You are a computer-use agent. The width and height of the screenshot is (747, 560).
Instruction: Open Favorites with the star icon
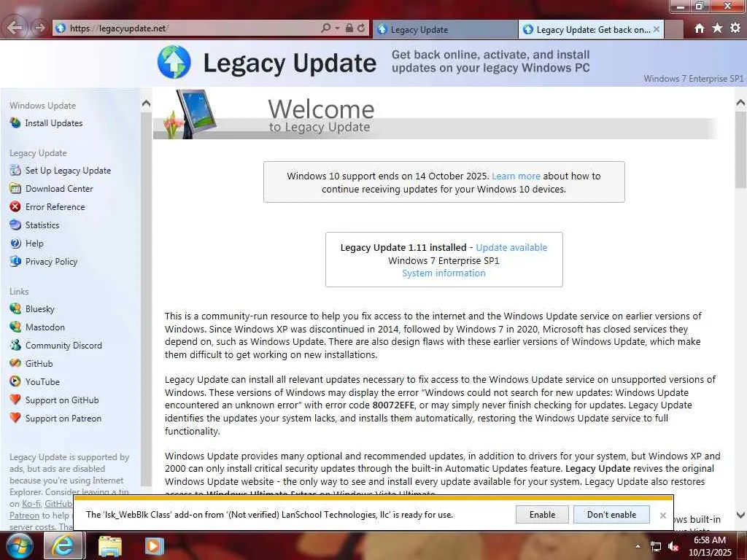click(x=717, y=28)
